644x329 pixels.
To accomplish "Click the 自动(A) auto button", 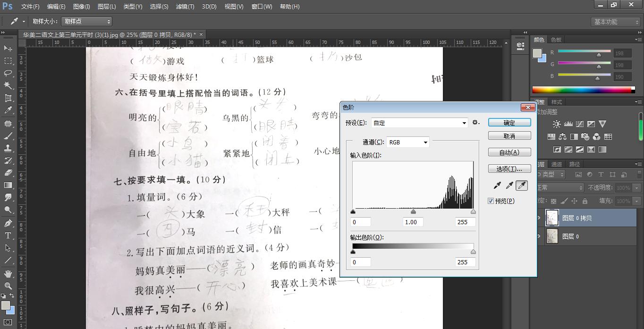I will [x=509, y=152].
